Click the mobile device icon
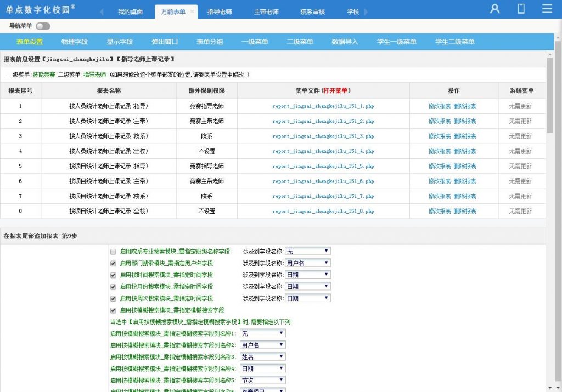 click(521, 9)
